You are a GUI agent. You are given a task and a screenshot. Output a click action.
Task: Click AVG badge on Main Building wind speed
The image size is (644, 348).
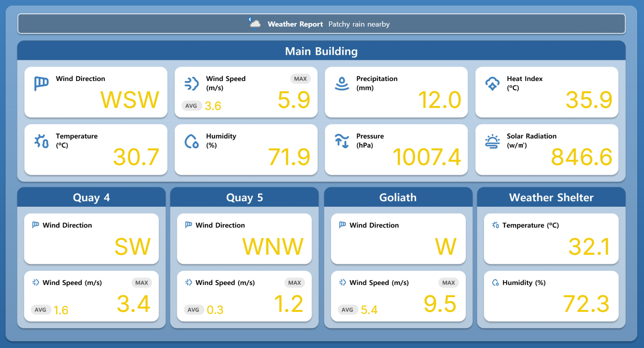coord(191,106)
